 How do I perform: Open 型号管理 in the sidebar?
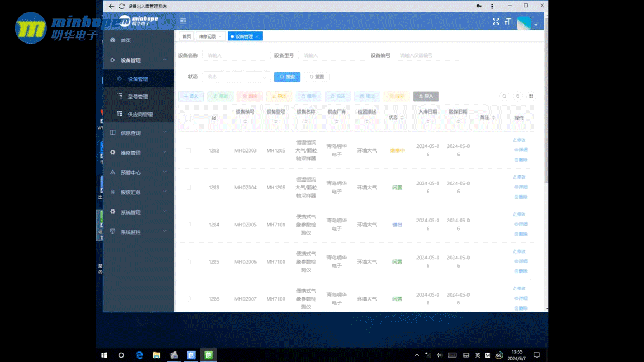(x=138, y=97)
